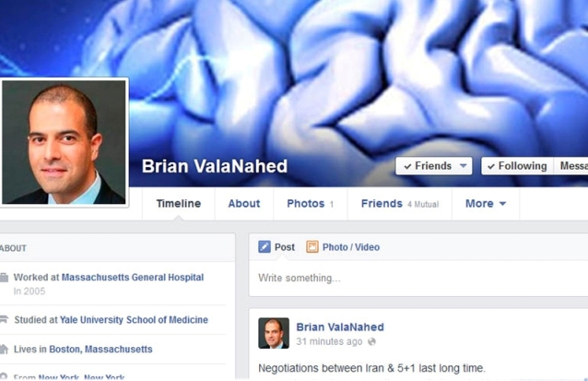Image resolution: width=588 pixels, height=381 pixels.
Task: Open the Photos tab
Action: click(x=310, y=204)
